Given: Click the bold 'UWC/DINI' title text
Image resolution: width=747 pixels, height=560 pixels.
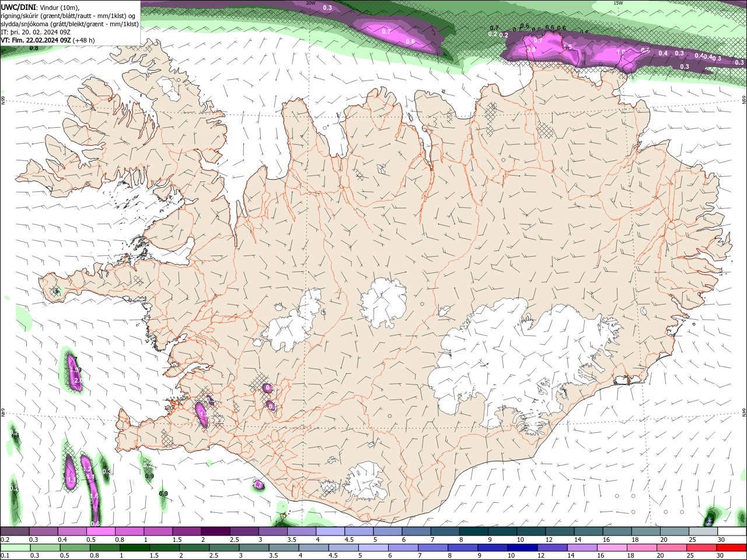Looking at the screenshot, I should click(x=18, y=7).
